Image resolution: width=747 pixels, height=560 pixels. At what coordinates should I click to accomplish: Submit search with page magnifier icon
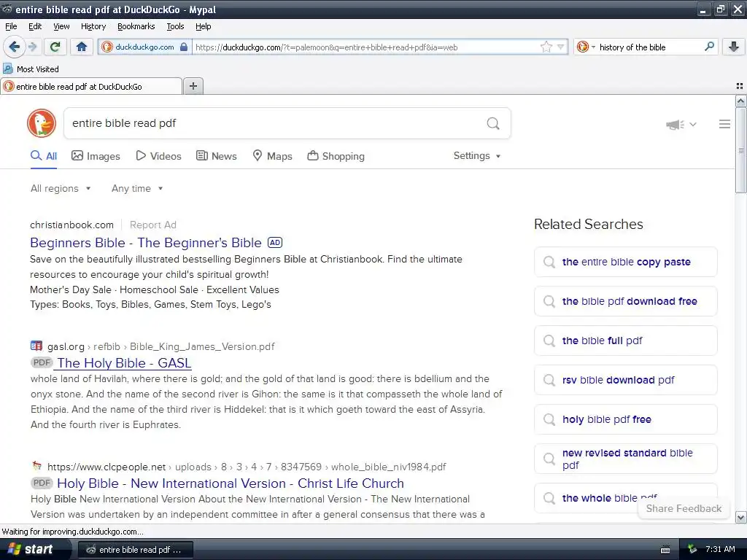coord(493,123)
